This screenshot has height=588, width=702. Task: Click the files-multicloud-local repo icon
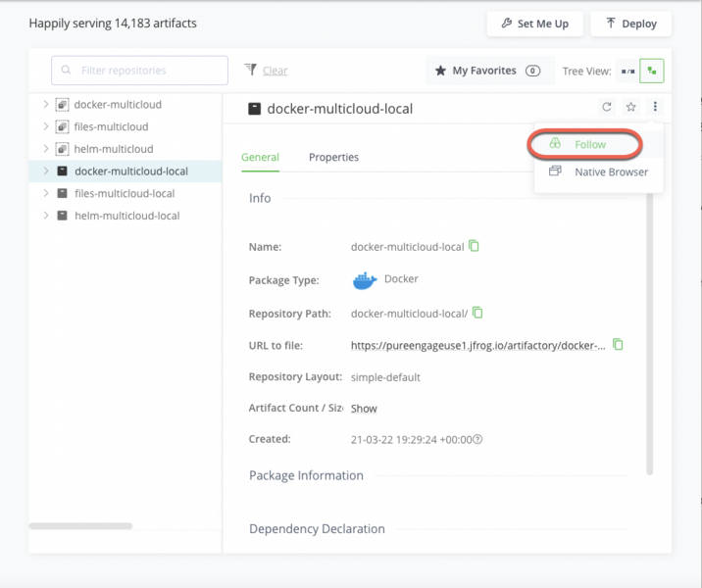(62, 193)
